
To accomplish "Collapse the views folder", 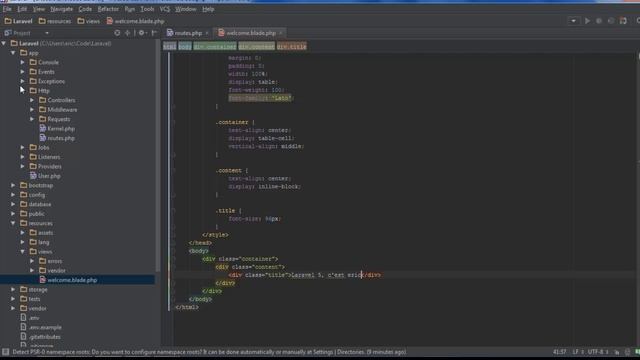I will [x=22, y=251].
